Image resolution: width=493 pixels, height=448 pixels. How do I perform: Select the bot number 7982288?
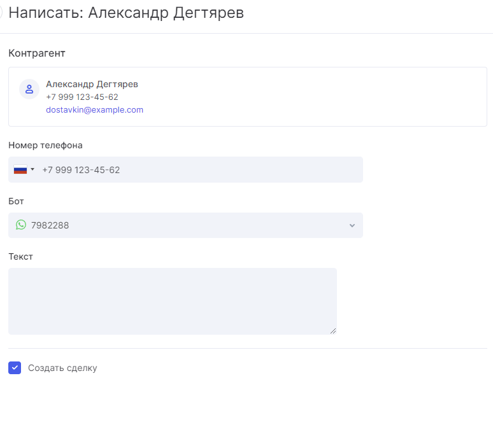[50, 225]
